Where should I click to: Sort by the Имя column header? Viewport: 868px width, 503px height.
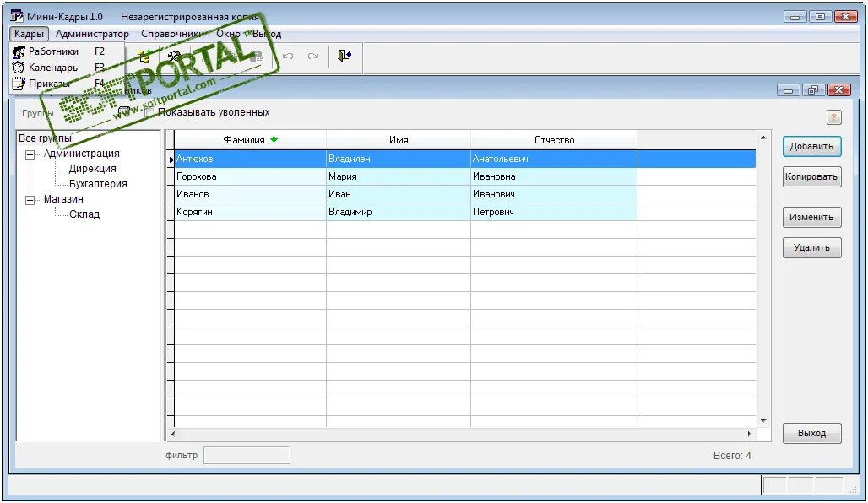click(399, 140)
